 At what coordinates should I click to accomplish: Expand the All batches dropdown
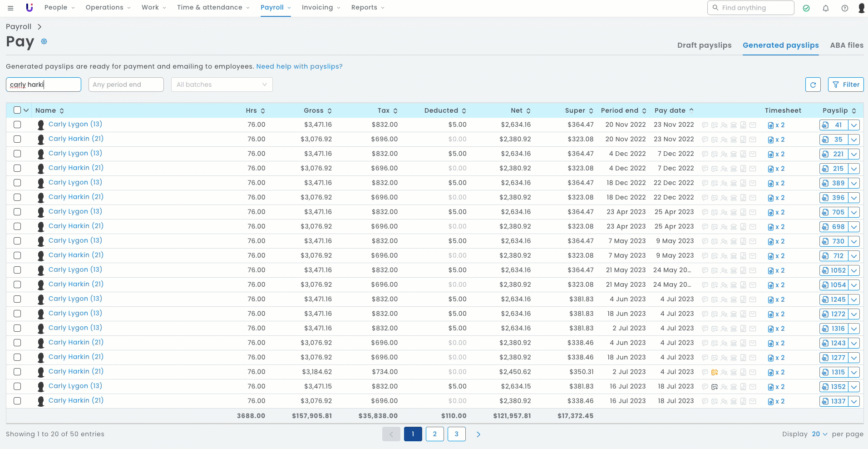[x=222, y=85]
